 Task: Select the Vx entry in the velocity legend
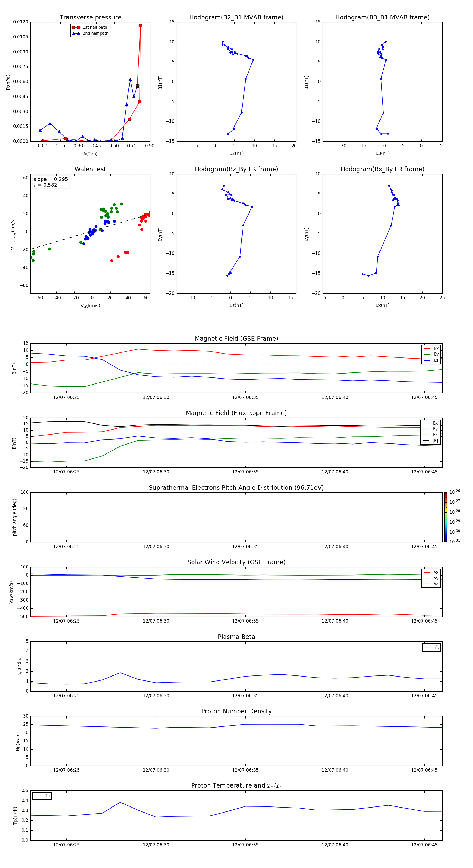(x=431, y=572)
